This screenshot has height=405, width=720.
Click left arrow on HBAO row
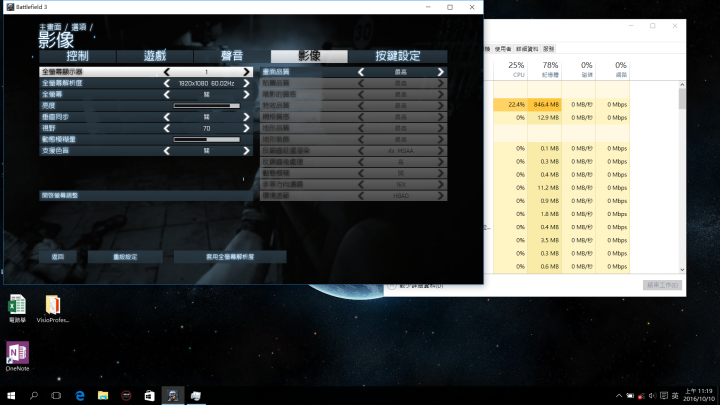(361, 196)
